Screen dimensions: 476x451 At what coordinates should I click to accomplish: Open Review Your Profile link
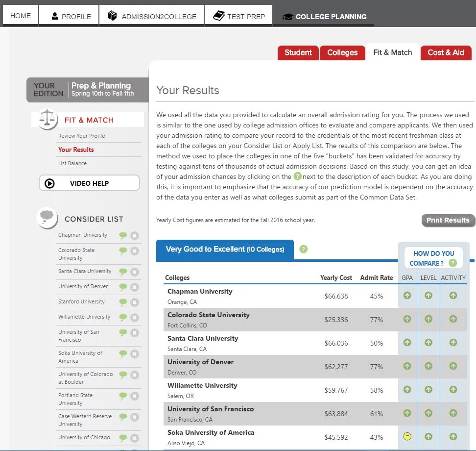(x=81, y=136)
